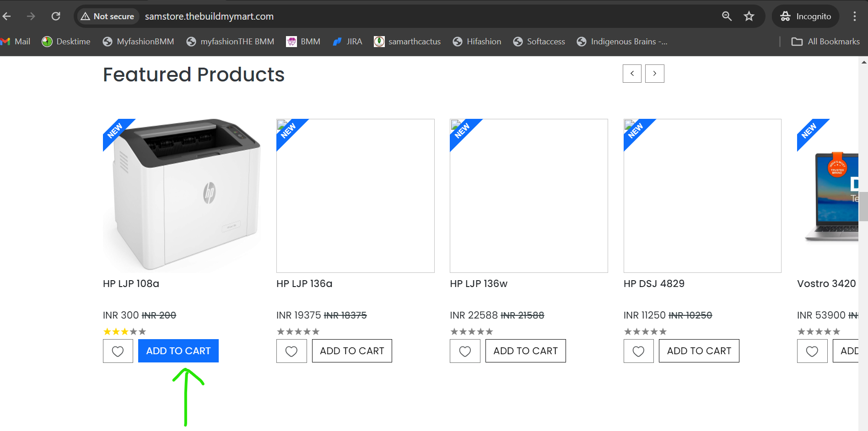Open the Vostro 3420 laptop image
Screen dimensions: 868x431
828,196
